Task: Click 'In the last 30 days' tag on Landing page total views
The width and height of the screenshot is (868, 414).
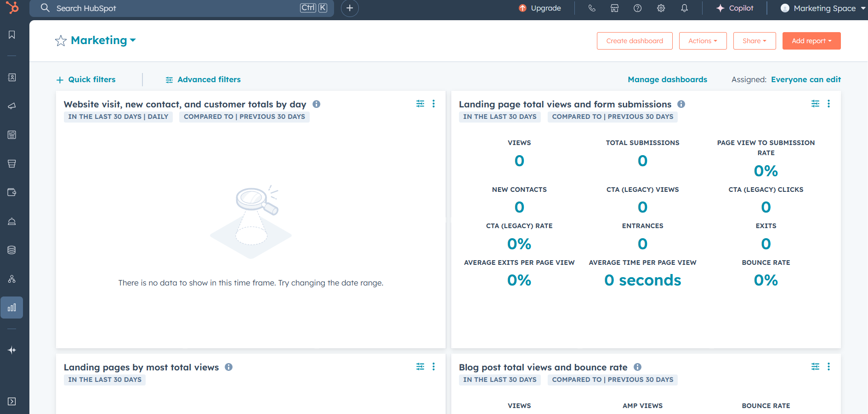Action: pos(500,117)
